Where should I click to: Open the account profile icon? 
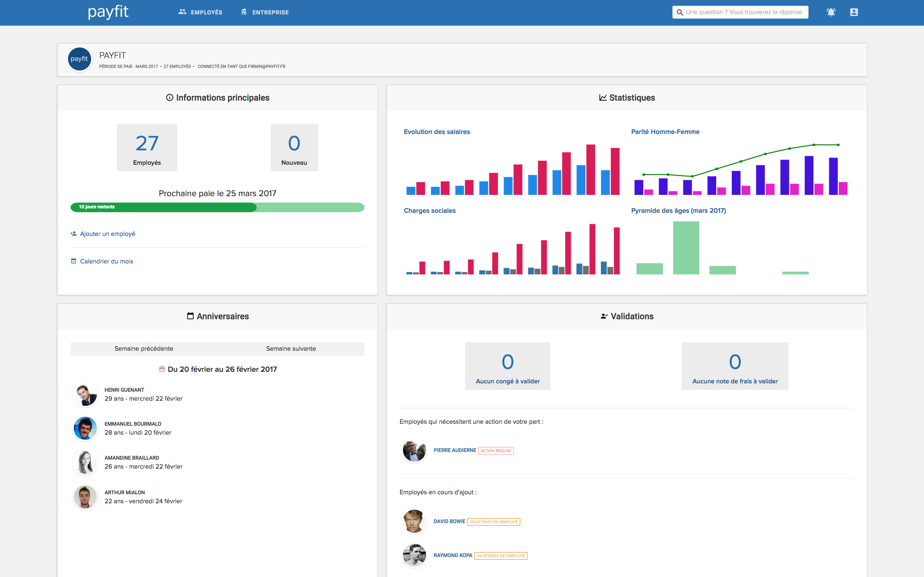(854, 12)
